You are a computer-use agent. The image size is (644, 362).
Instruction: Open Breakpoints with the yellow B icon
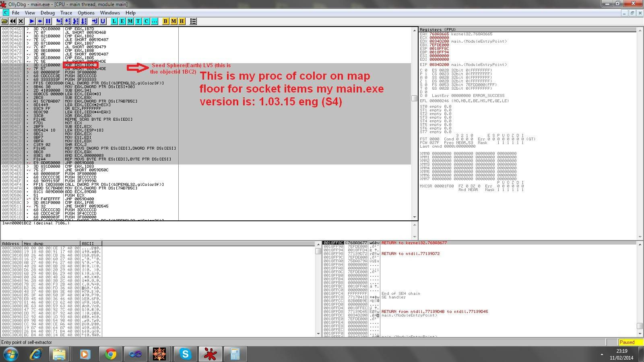tap(165, 21)
